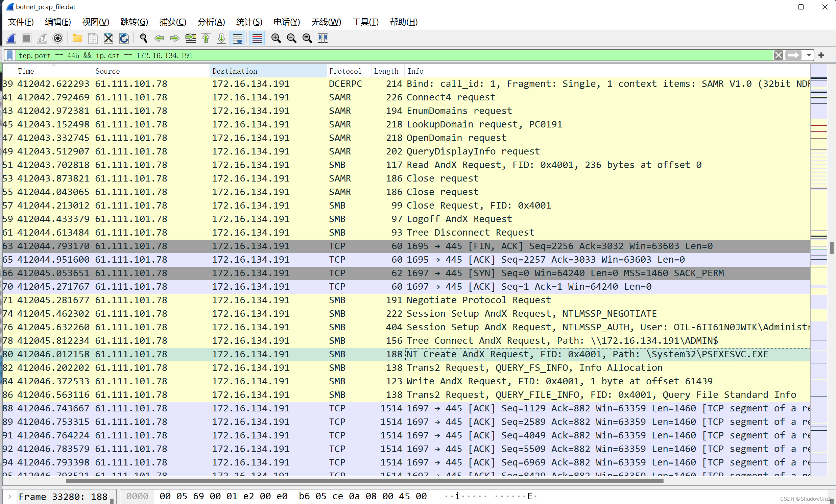Sort by the Info column header
The width and height of the screenshot is (836, 504).
[607, 71]
